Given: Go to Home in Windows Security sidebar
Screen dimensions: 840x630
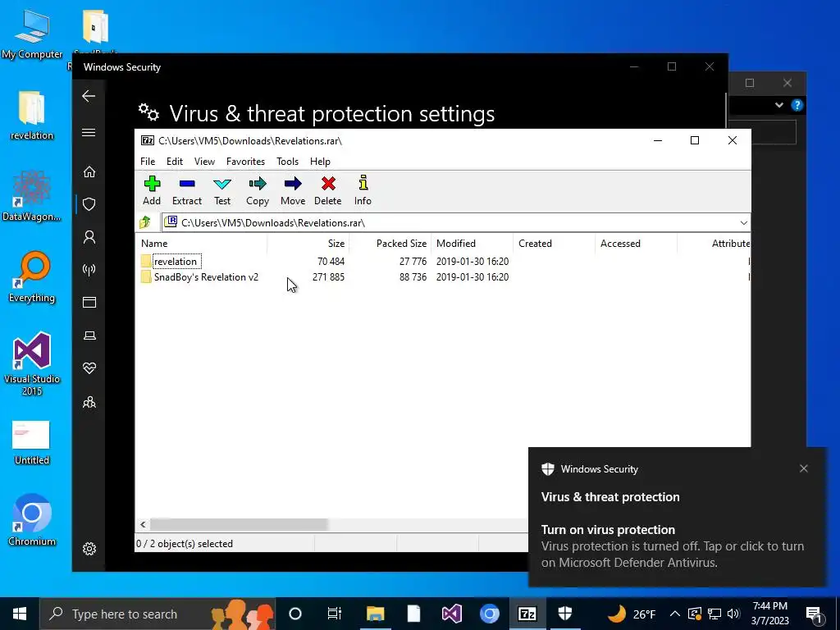Looking at the screenshot, I should pos(89,171).
